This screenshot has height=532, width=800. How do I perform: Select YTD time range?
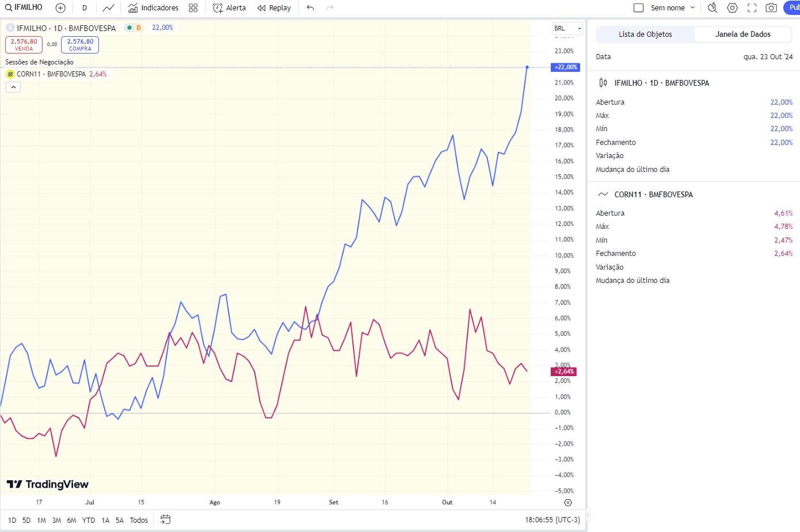coord(89,520)
